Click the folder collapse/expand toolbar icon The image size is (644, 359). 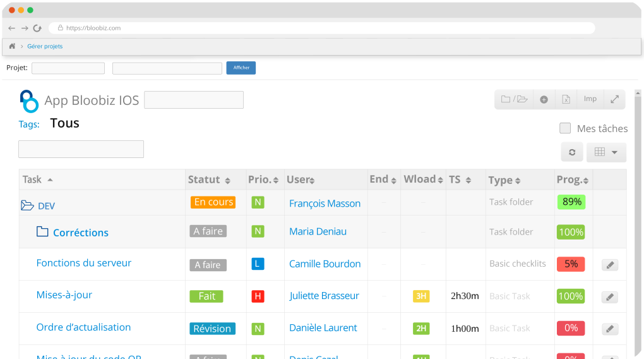click(514, 99)
